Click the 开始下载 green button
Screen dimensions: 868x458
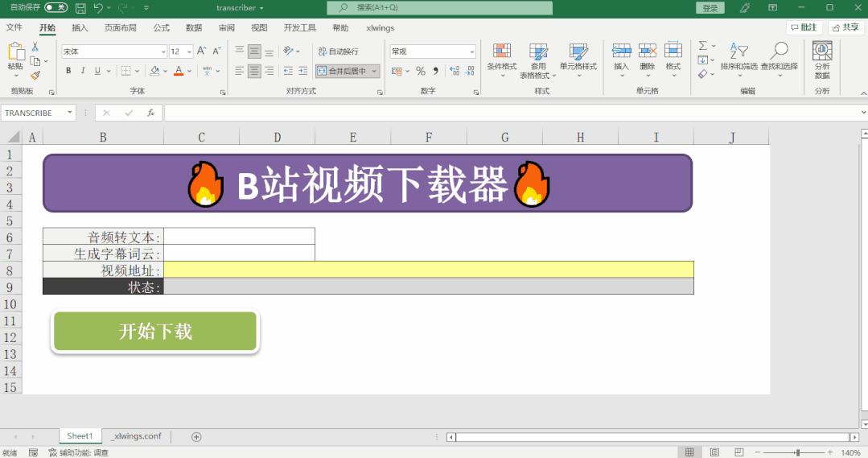click(155, 331)
